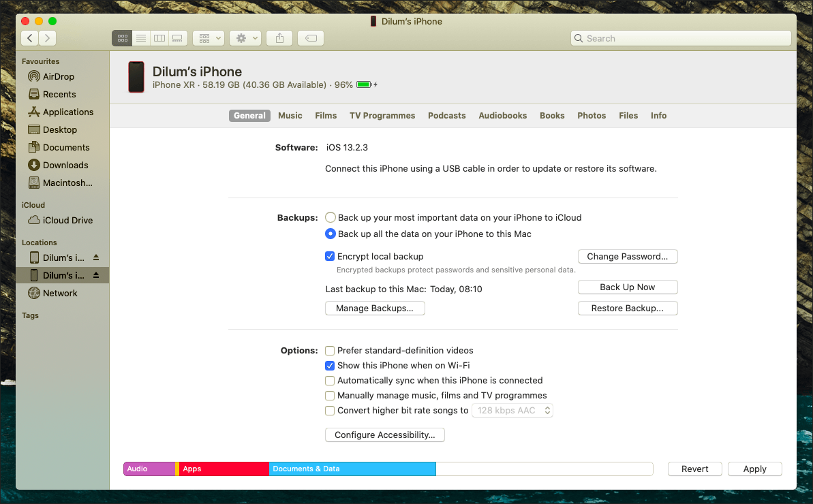
Task: Switch to the Books tab
Action: (552, 116)
